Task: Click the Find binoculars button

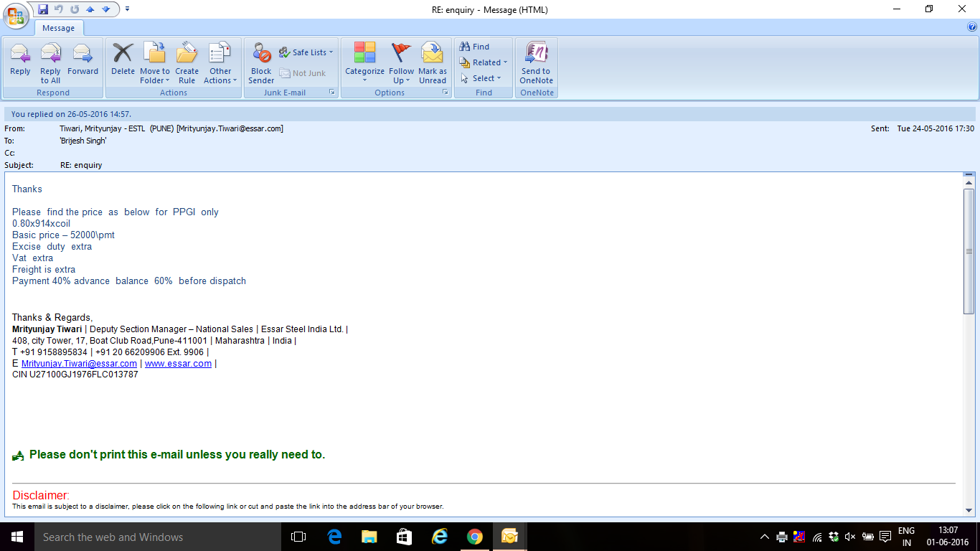Action: point(474,47)
